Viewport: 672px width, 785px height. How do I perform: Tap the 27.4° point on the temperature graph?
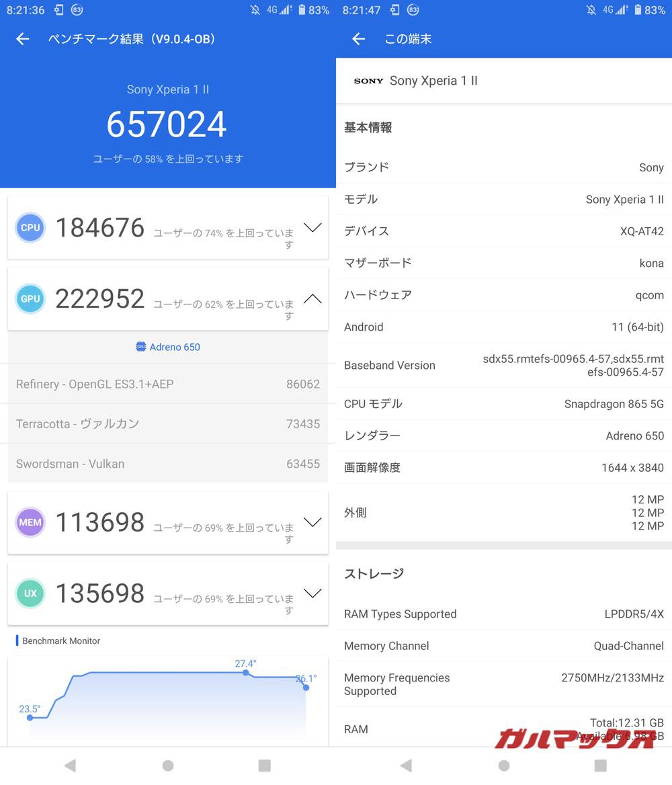[x=245, y=673]
